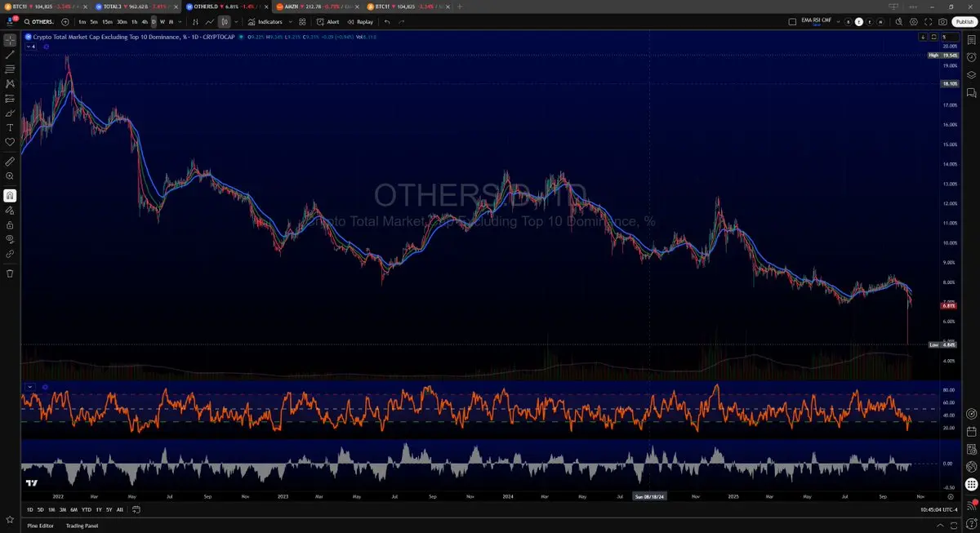Open chart settings gear icon
The image size is (980, 533).
pyautogui.click(x=913, y=22)
